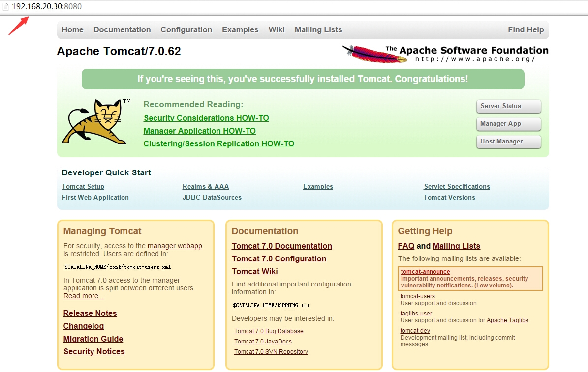Click the green Congratulations banner
This screenshot has height=372, width=588.
[x=303, y=79]
